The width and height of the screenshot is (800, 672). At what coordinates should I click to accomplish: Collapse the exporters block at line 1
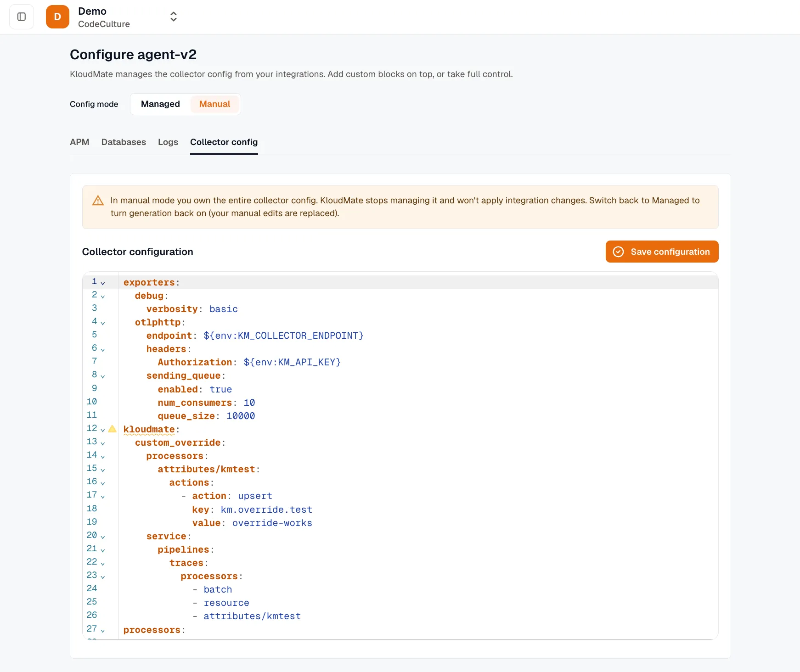click(x=103, y=283)
